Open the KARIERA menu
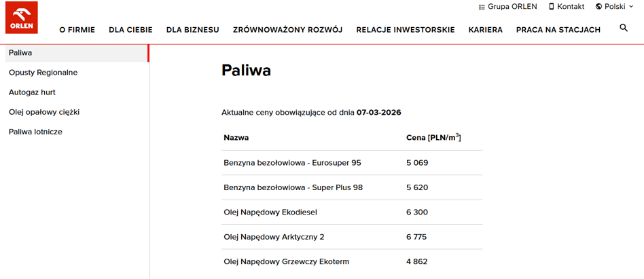This screenshot has height=279, width=644. tap(486, 30)
